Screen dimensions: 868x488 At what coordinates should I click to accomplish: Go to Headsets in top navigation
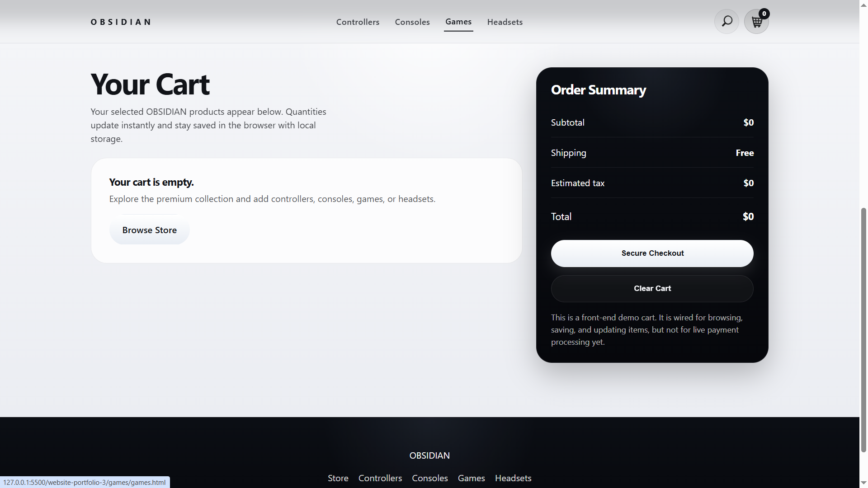505,22
